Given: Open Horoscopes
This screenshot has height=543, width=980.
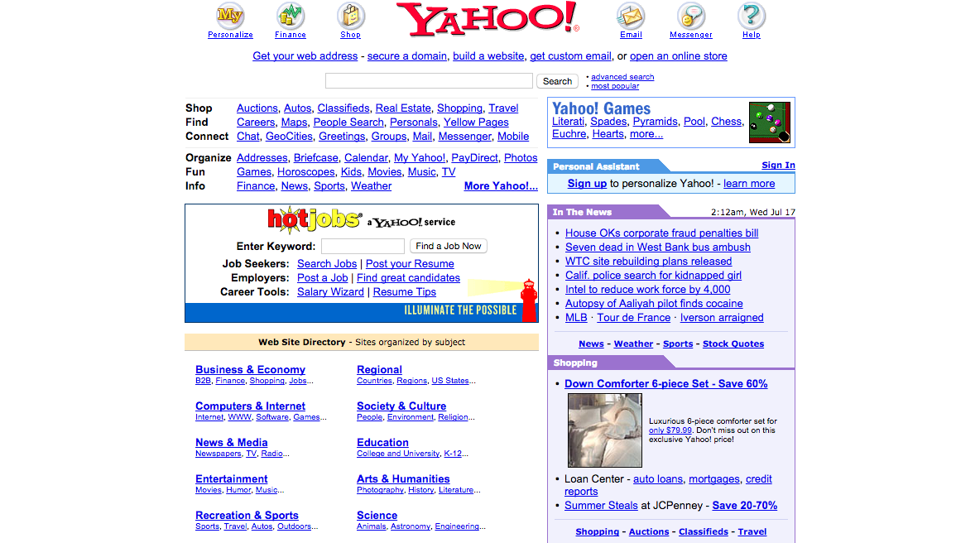Looking at the screenshot, I should pos(306,172).
